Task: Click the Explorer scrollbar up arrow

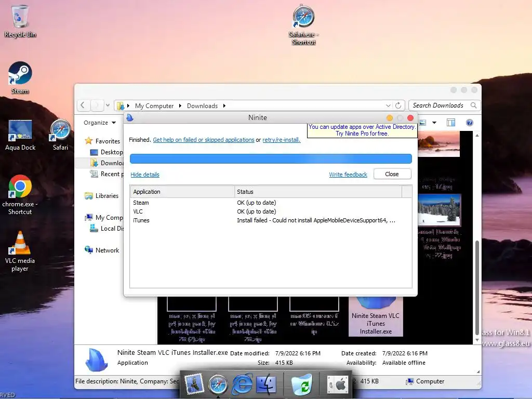Action: (477, 135)
